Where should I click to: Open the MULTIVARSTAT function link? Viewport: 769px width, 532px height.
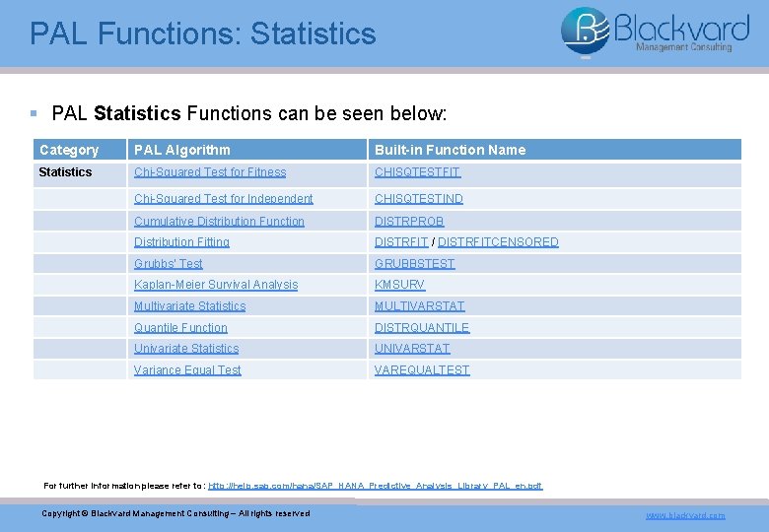click(419, 306)
